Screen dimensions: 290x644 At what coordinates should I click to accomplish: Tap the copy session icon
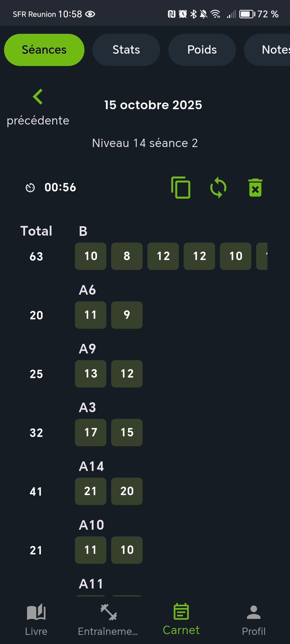(181, 188)
